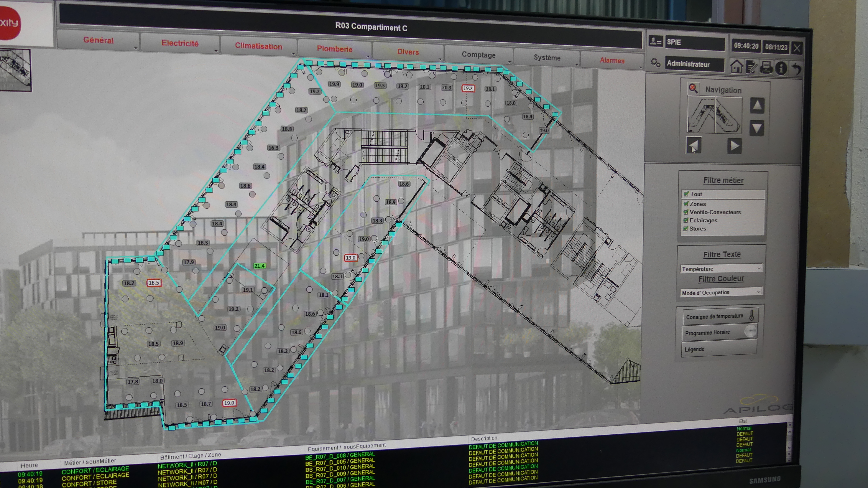Click the zoom reset magnifier icon

click(693, 89)
